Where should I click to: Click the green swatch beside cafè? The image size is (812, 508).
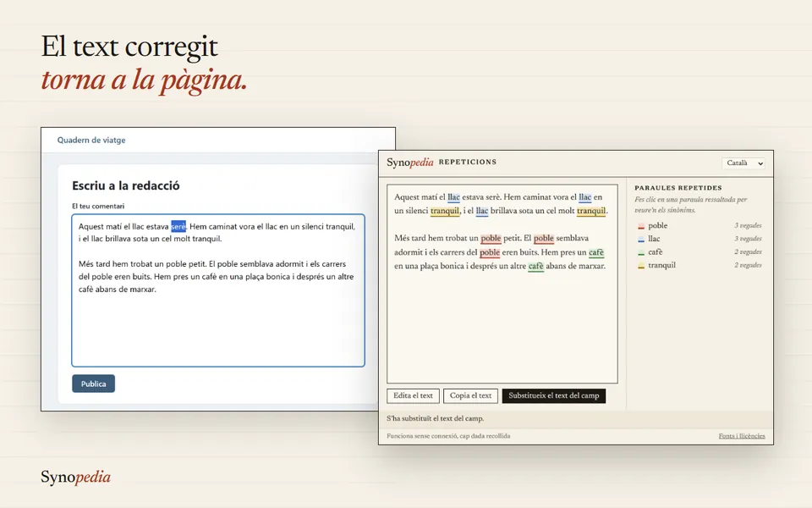641,252
